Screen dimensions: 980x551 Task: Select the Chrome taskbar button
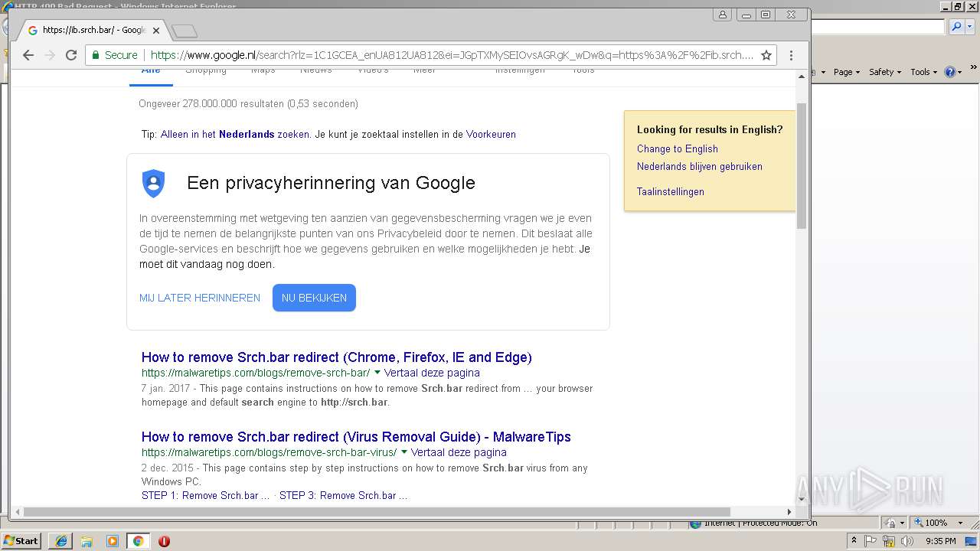point(138,541)
